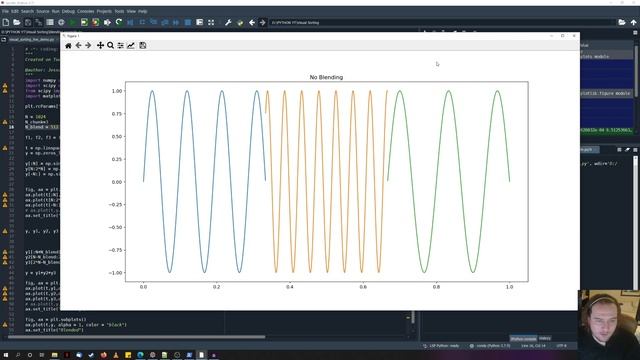The image size is (640, 360).
Task: Go forward to next figure view
Action: click(x=88, y=45)
